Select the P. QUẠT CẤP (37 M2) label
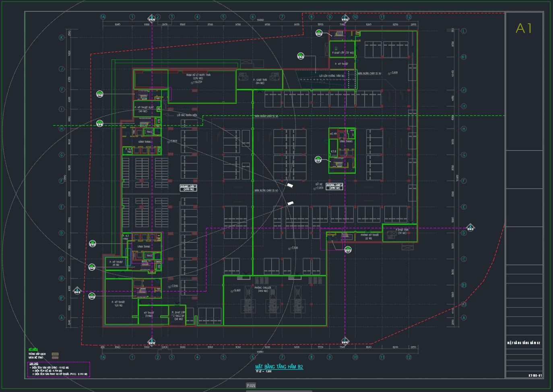Screen dimensions: 553x392 click(x=343, y=53)
